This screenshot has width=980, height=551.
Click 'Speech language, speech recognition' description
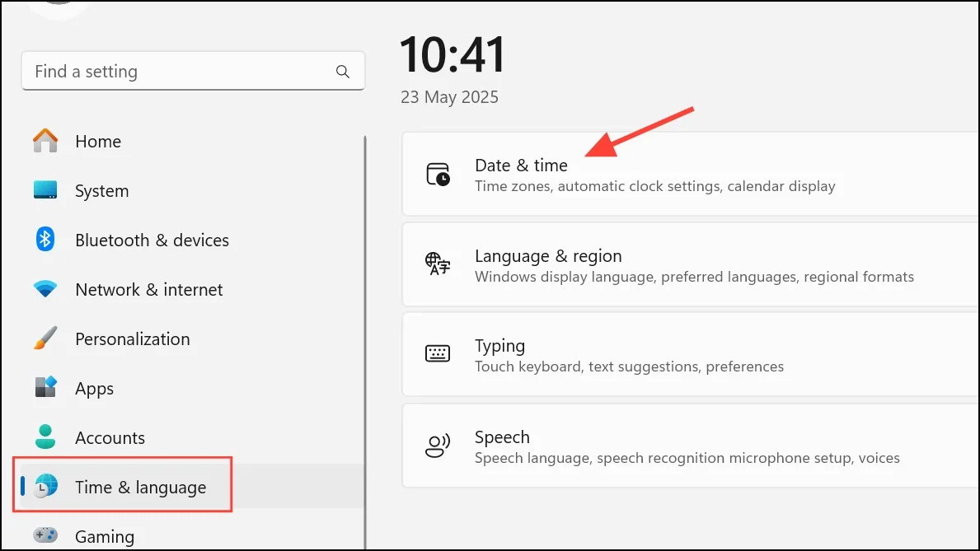click(687, 458)
